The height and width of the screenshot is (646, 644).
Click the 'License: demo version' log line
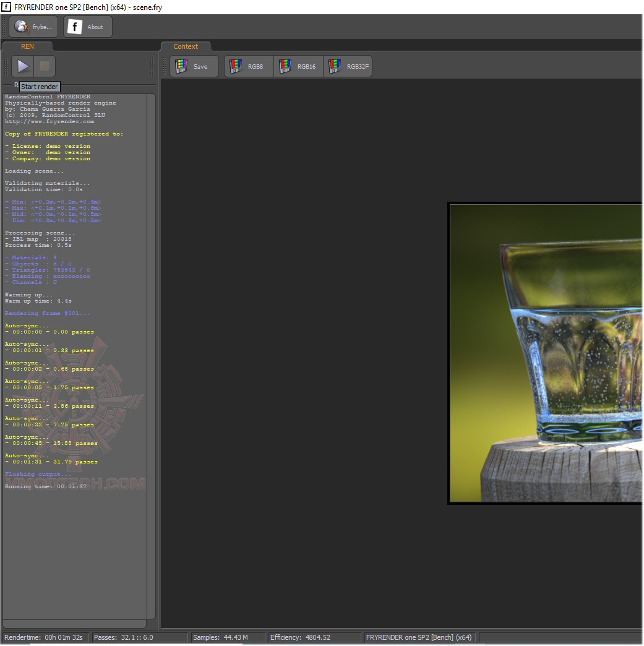click(x=48, y=146)
